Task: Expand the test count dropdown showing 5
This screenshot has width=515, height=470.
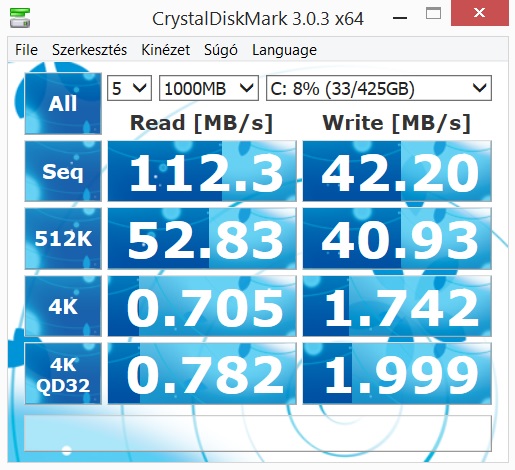Action: [x=129, y=88]
